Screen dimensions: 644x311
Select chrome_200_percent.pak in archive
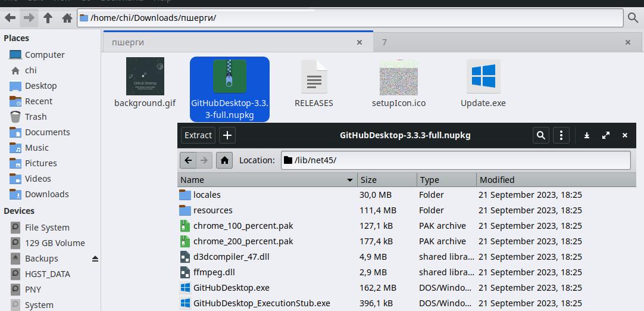tap(407, 241)
